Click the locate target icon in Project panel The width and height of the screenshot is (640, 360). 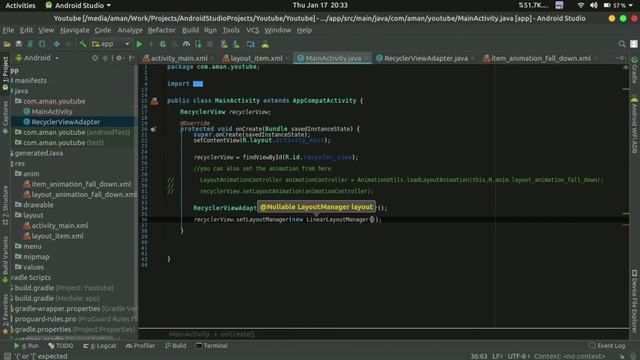95,58
